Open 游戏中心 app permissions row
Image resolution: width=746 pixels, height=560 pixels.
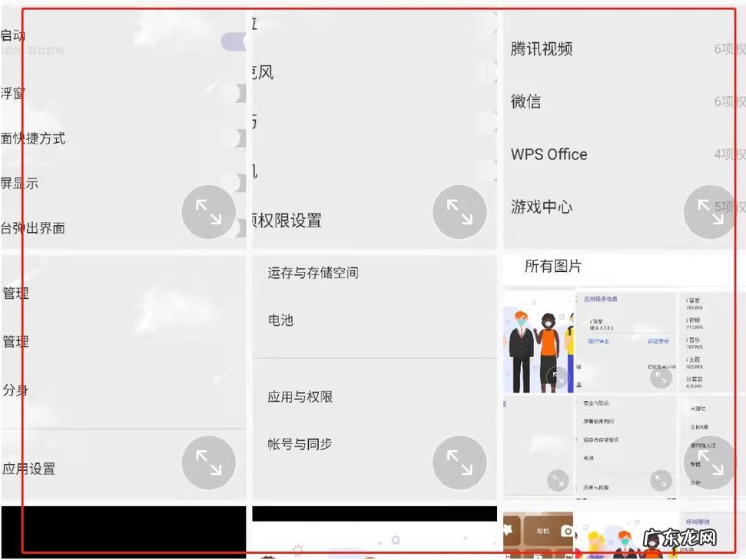tap(542, 207)
